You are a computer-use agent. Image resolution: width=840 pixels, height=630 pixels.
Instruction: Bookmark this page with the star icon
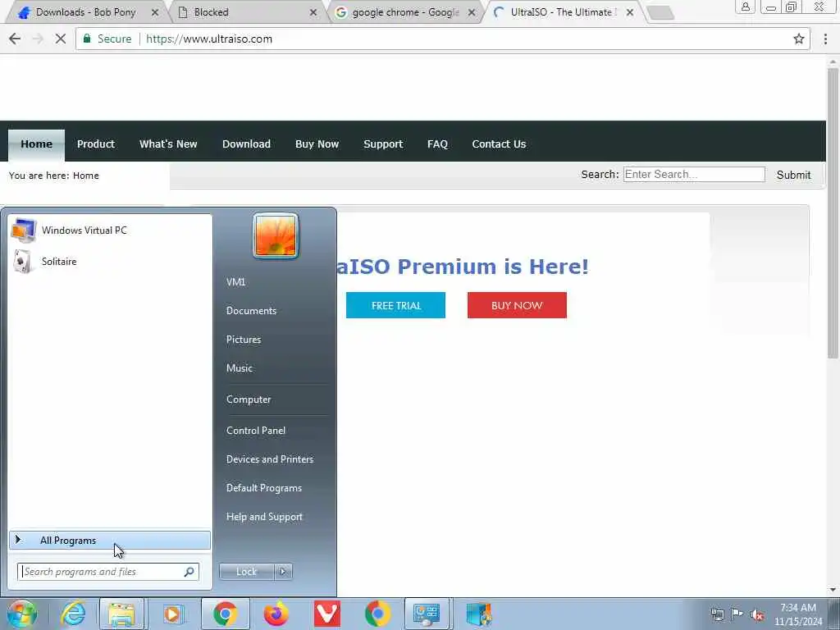[799, 39]
